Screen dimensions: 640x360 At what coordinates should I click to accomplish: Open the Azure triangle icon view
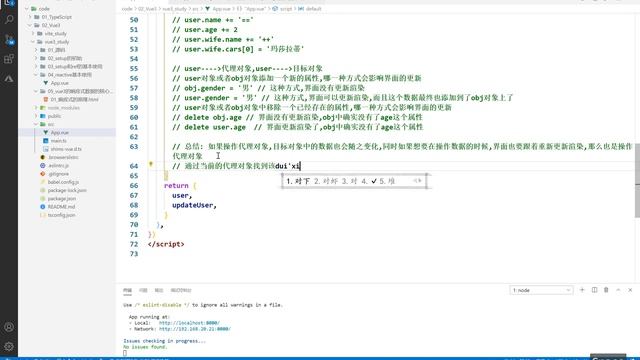click(x=9, y=78)
